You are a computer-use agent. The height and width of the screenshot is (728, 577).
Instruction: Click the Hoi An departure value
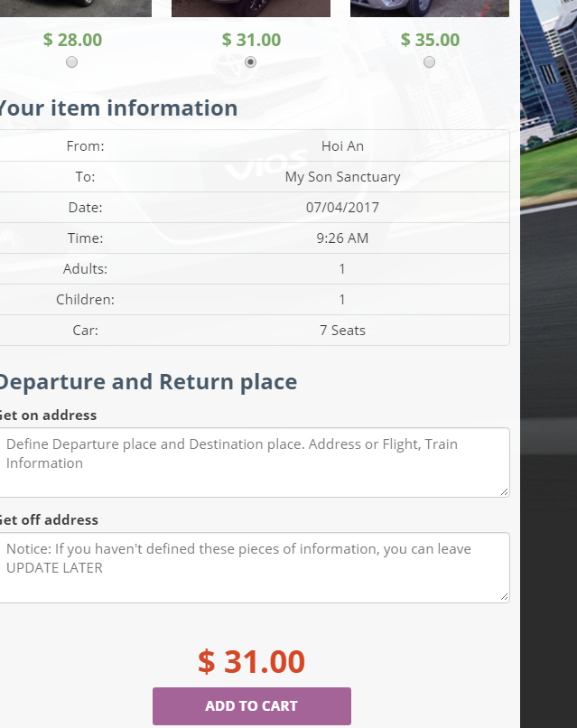(x=342, y=146)
